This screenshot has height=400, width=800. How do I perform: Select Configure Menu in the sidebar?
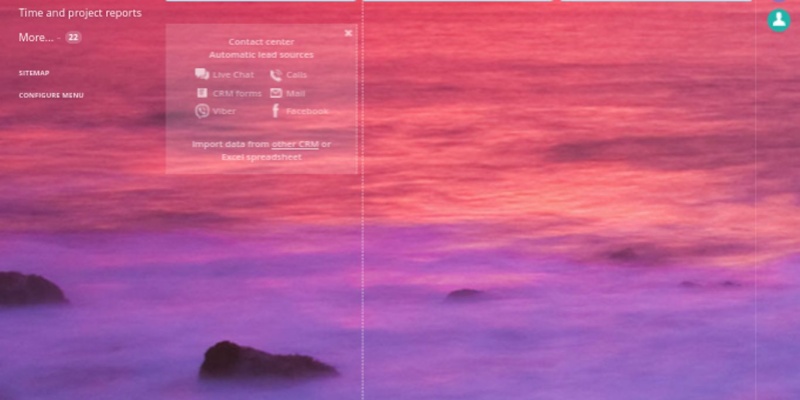click(51, 95)
